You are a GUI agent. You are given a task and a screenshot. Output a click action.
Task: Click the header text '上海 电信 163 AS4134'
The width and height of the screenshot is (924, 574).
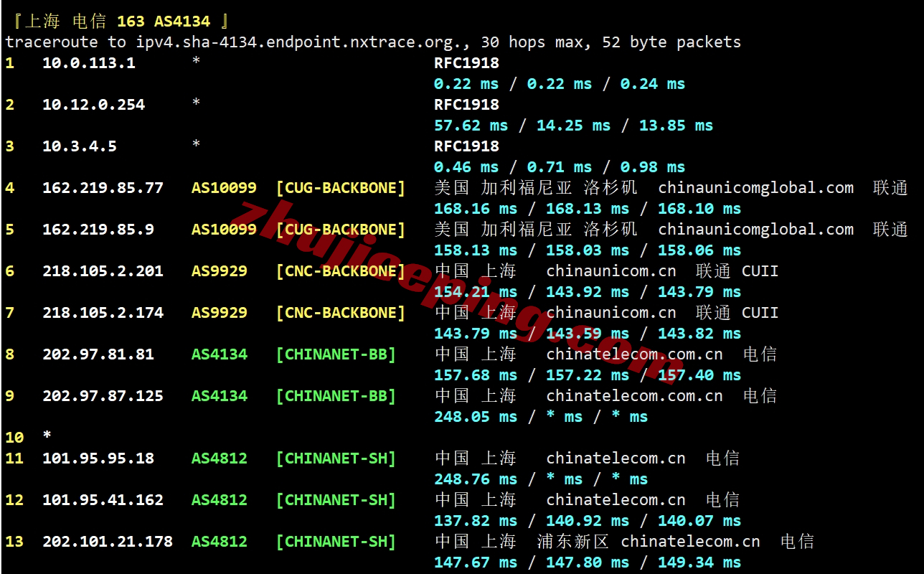118,21
